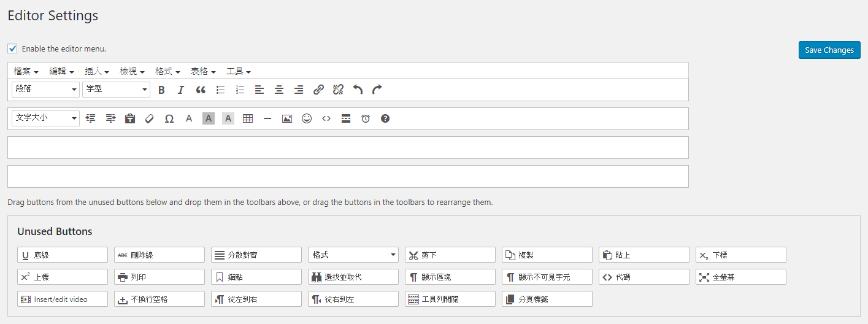Select the 選找並取代 find and replace button
The height and width of the screenshot is (324, 868).
353,277
